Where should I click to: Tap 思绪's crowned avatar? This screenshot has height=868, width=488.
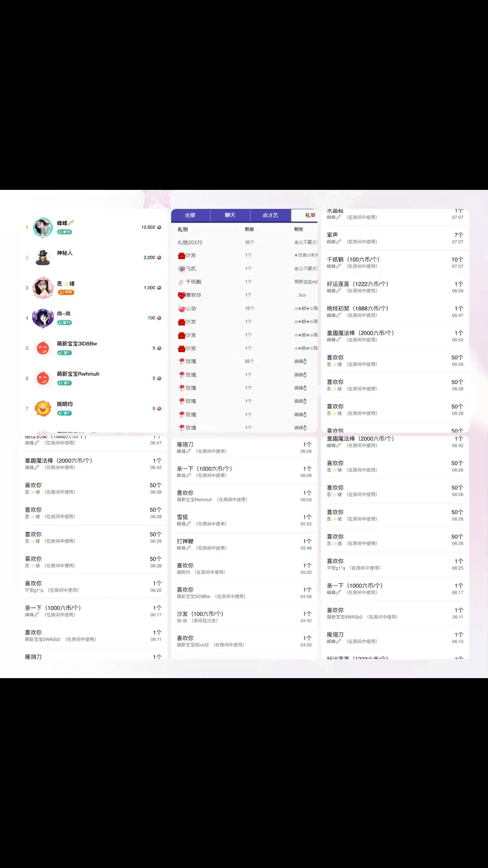coord(43,288)
